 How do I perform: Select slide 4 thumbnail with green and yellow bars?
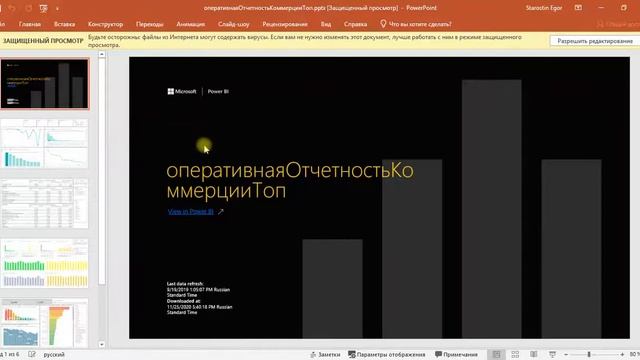coord(44,263)
